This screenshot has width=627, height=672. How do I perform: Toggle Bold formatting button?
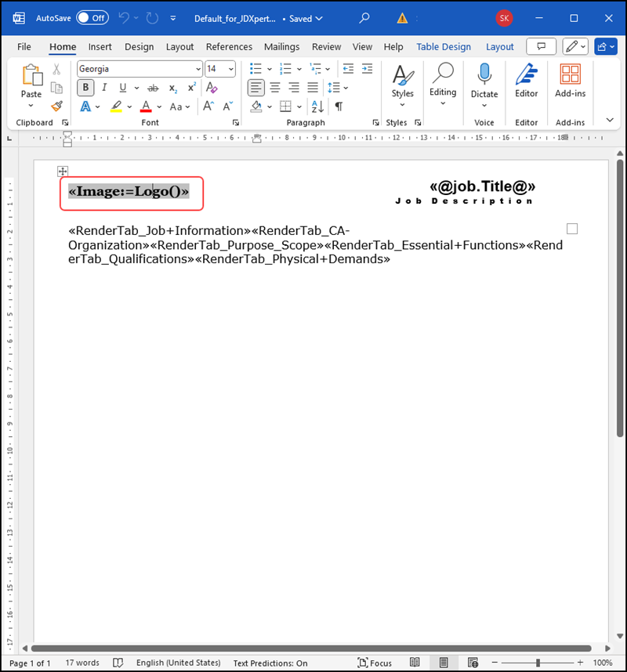[85, 88]
